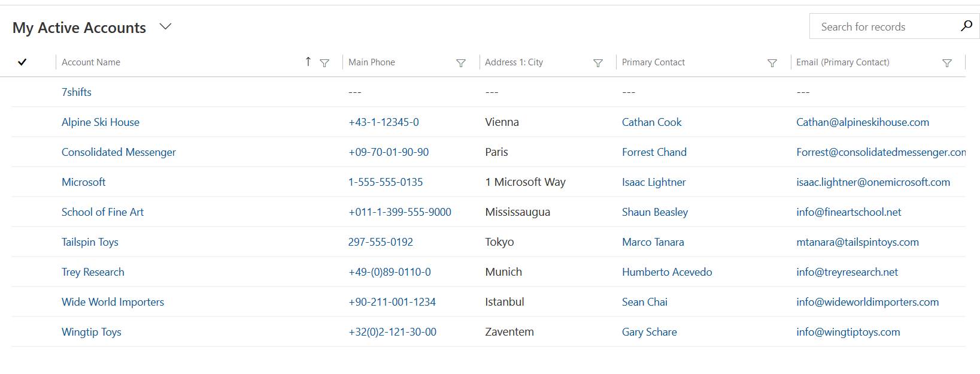Image resolution: width=980 pixels, height=374 pixels.
Task: Click the phone number +43-1-12345-0
Action: coord(384,122)
